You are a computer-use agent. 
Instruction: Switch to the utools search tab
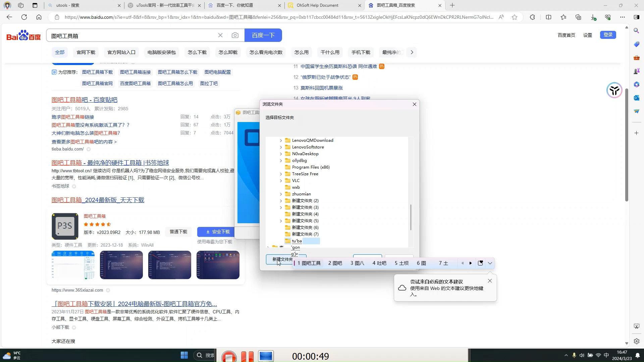coord(84,5)
